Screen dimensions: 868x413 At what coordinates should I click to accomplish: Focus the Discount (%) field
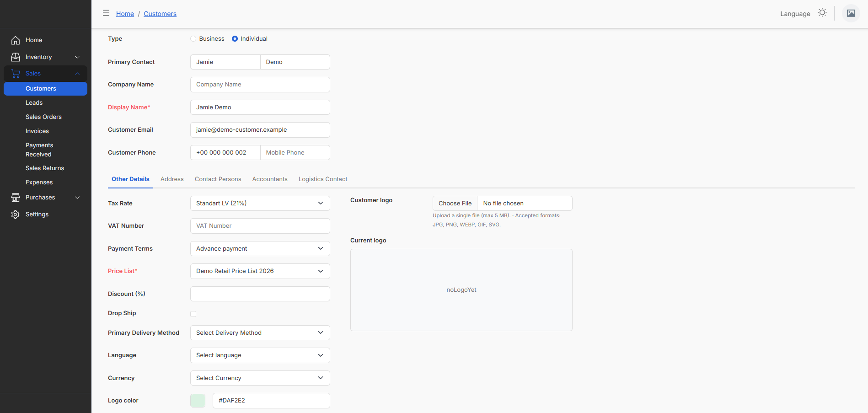coord(260,294)
